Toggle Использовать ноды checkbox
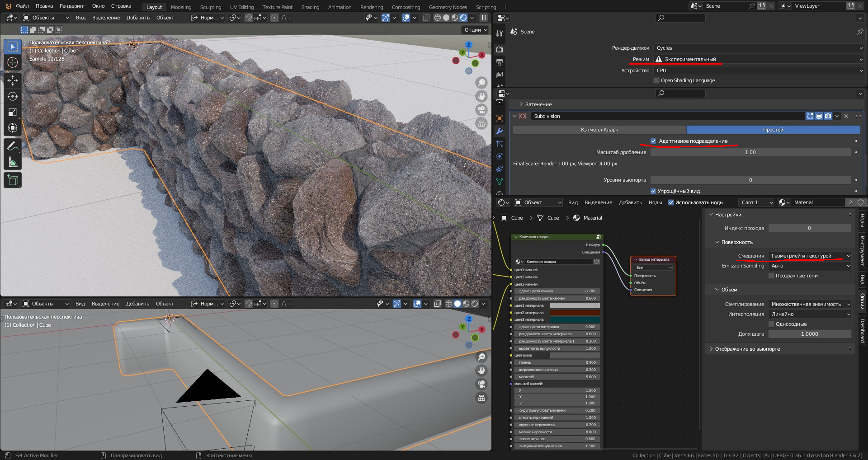Viewport: 868px width, 460px height. point(671,202)
